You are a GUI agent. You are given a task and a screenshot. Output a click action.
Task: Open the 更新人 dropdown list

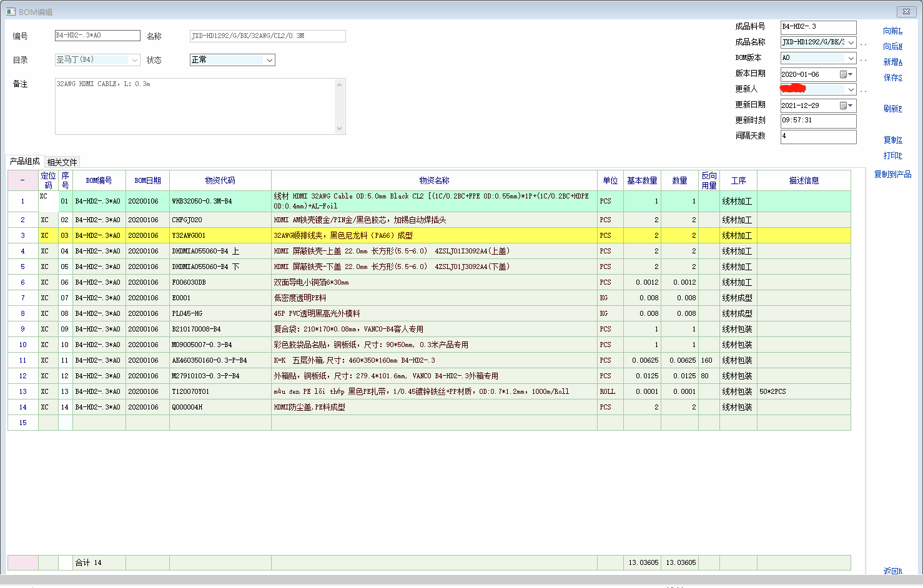click(x=851, y=89)
